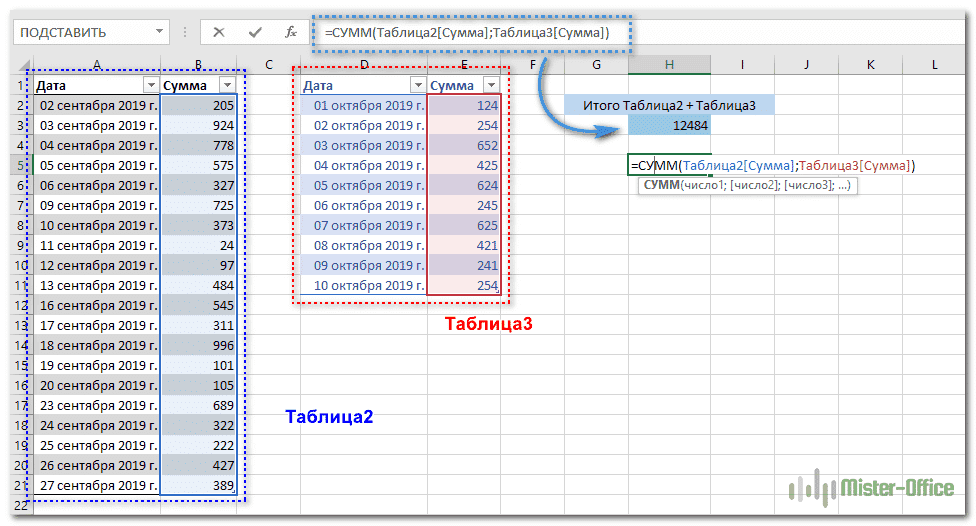Select column H header
Image resolution: width=976 pixels, height=526 pixels.
669,65
